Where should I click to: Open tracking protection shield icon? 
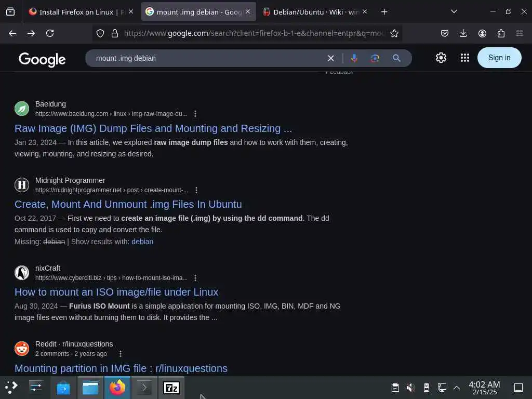coord(100,33)
